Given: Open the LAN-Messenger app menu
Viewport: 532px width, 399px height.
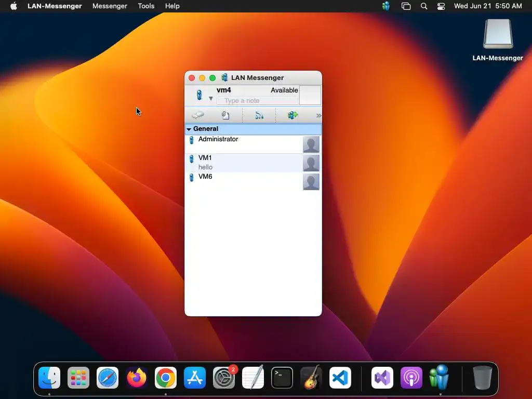Looking at the screenshot, I should pos(55,6).
